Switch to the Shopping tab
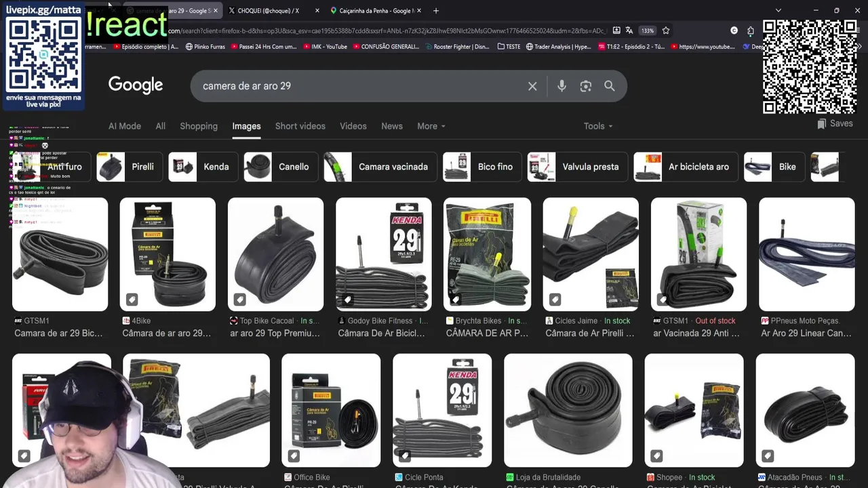The width and height of the screenshot is (868, 488). point(199,126)
